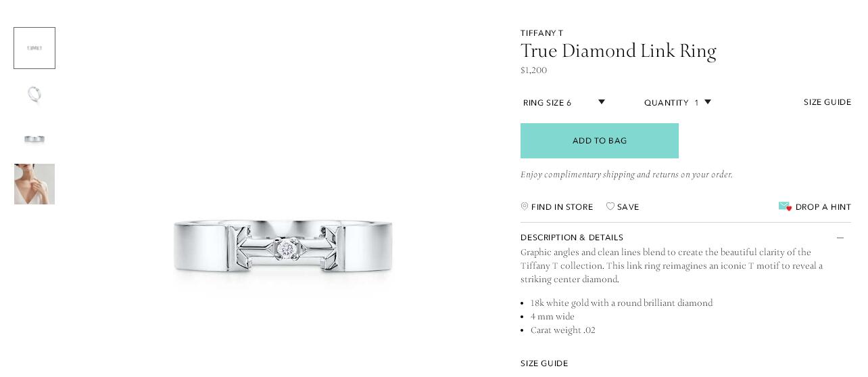The height and width of the screenshot is (377, 868).
Task: Show the side-view ring thumbnail
Action: click(x=34, y=139)
